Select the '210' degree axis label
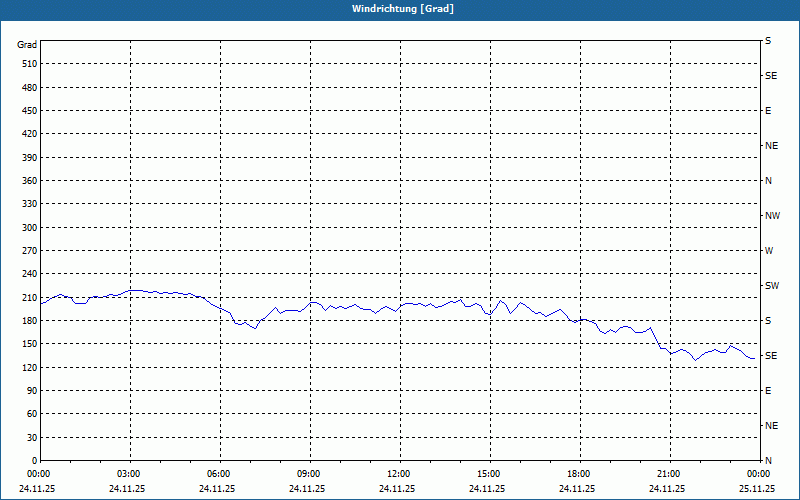The image size is (800, 500). [30, 297]
